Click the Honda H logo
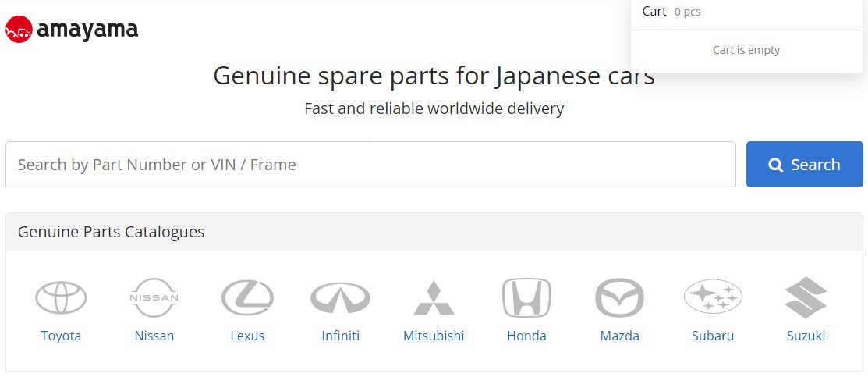The width and height of the screenshot is (868, 377). tap(526, 297)
